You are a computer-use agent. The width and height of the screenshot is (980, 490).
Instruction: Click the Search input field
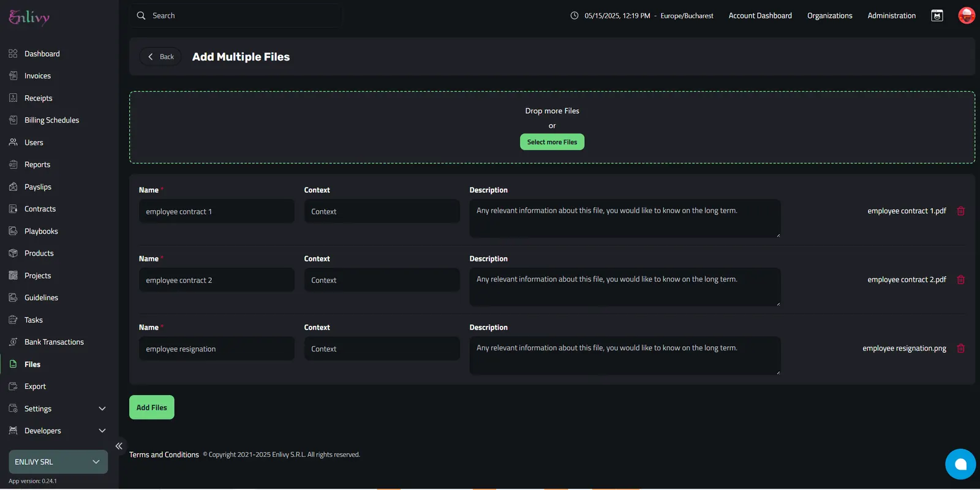[236, 15]
